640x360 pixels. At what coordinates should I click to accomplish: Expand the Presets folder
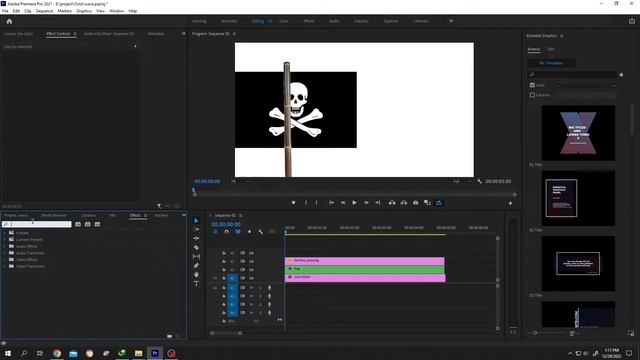[4, 233]
